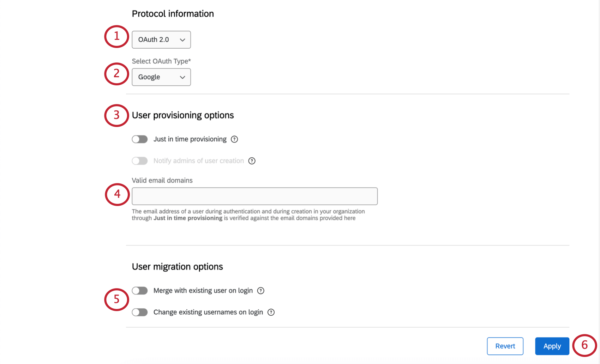This screenshot has width=600, height=364.
Task: Click the 'Merge with existing user on login' label
Action: click(x=203, y=291)
